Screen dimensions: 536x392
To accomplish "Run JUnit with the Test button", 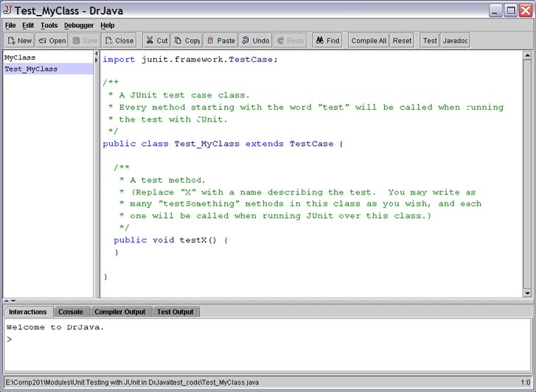I will pyautogui.click(x=430, y=41).
